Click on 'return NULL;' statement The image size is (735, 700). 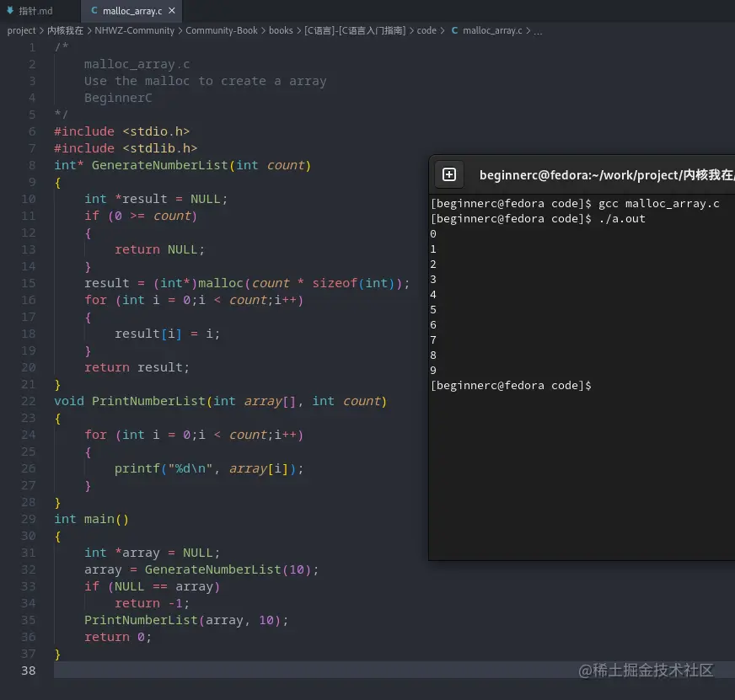pos(160,249)
